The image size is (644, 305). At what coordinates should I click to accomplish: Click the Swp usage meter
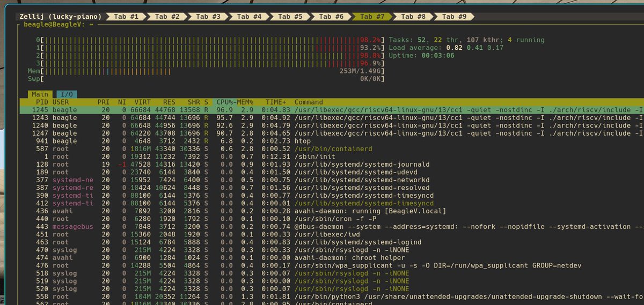point(207,79)
